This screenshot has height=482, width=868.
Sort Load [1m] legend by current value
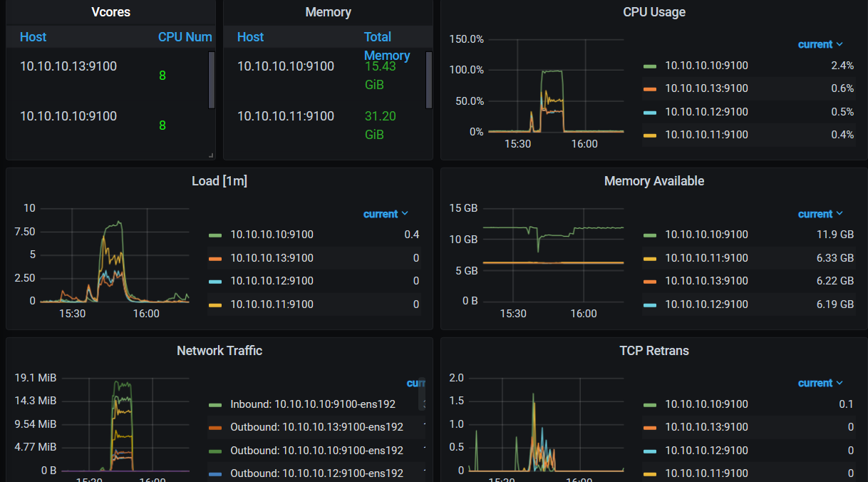coord(385,214)
